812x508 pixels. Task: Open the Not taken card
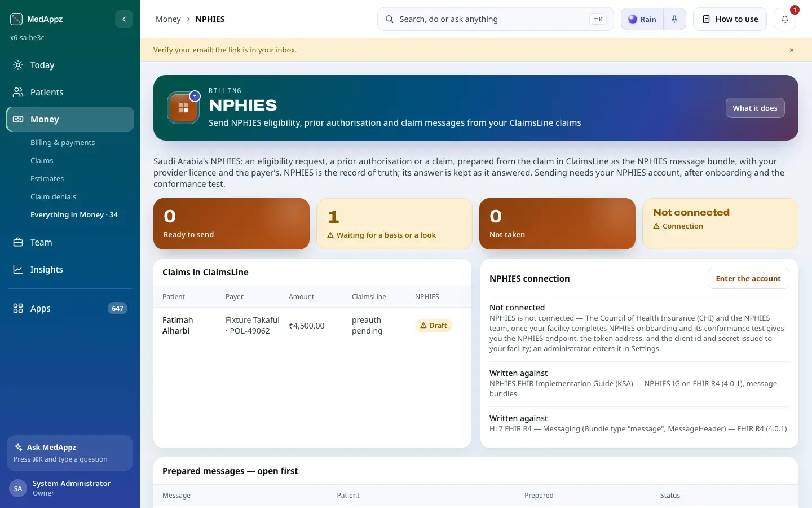557,224
